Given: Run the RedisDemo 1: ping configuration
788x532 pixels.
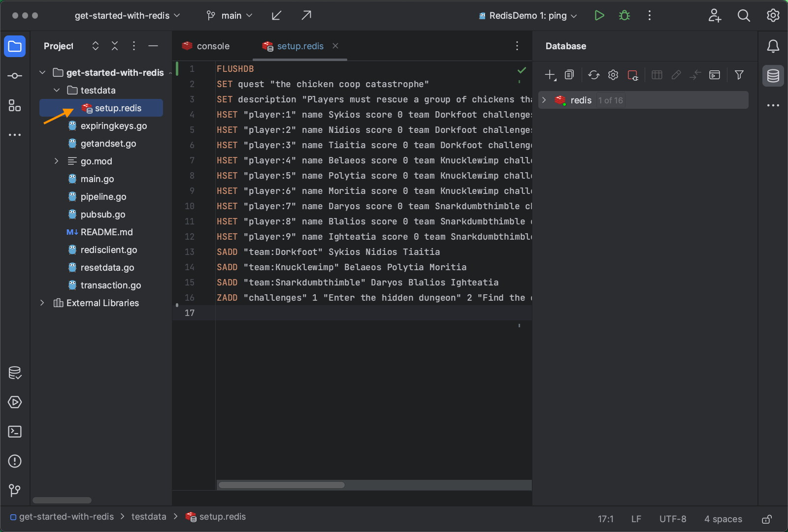Looking at the screenshot, I should 599,15.
